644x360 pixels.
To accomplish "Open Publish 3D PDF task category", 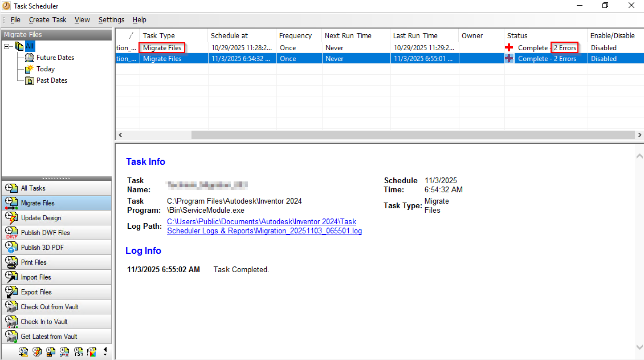I will tap(56, 248).
